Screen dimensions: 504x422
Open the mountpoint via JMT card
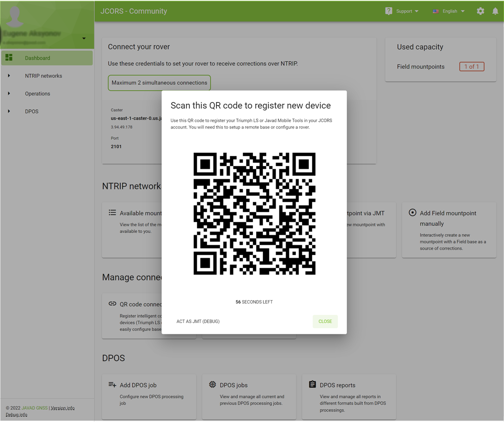pos(371,230)
